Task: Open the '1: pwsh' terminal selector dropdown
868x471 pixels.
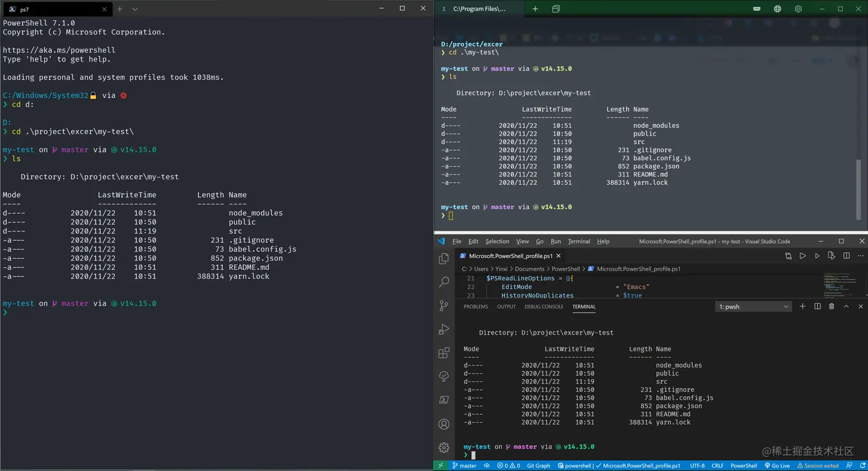Action: point(754,307)
